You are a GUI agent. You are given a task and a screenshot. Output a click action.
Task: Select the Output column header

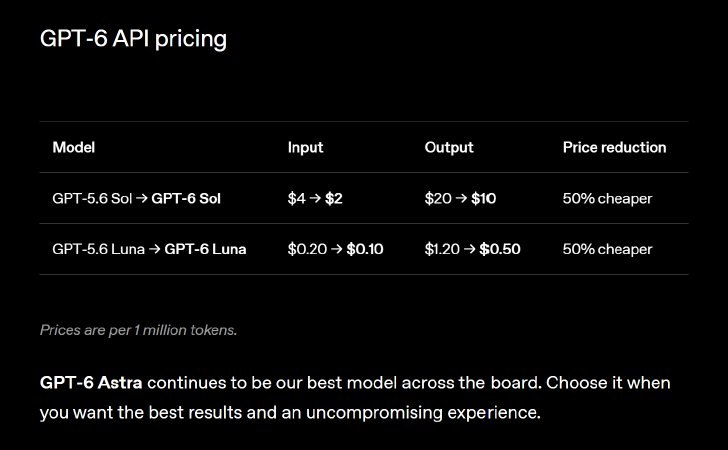[x=448, y=147]
